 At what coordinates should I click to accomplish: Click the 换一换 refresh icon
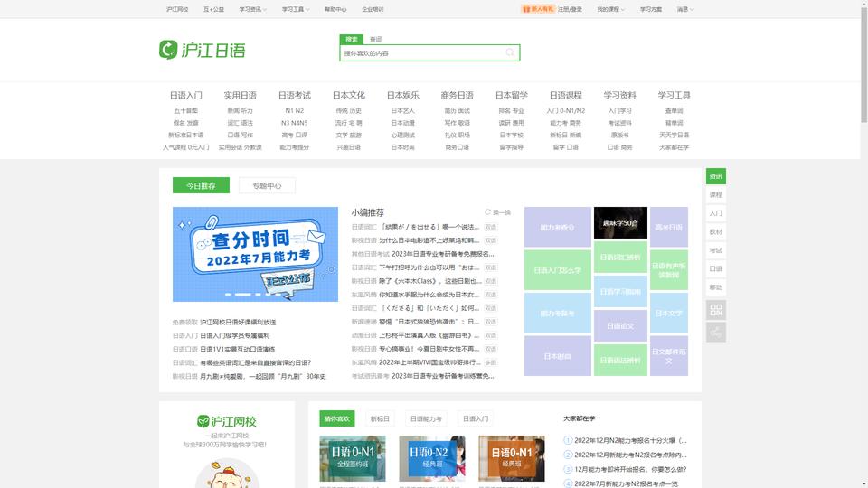coord(487,211)
